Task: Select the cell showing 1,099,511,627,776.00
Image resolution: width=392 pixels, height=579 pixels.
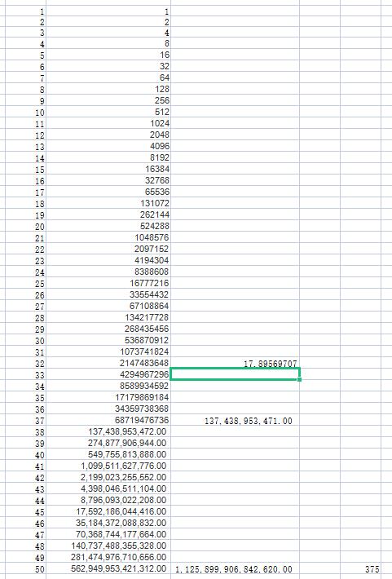Action: pos(108,466)
